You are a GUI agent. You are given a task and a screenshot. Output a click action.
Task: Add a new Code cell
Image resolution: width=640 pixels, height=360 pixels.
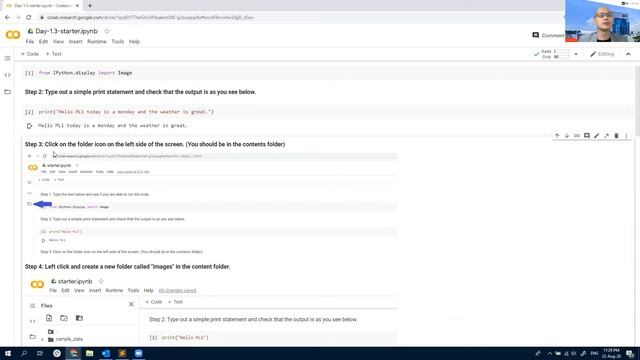pyautogui.click(x=30, y=54)
